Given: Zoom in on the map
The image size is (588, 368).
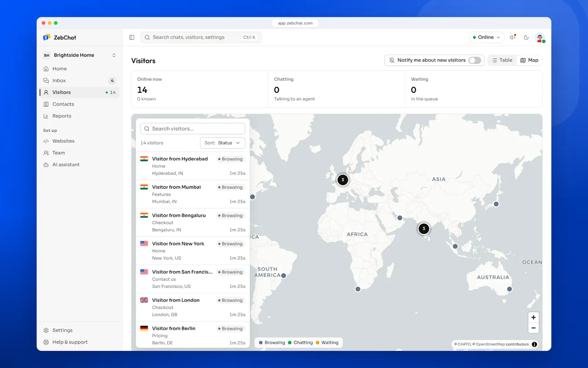Looking at the screenshot, I should pos(533,317).
